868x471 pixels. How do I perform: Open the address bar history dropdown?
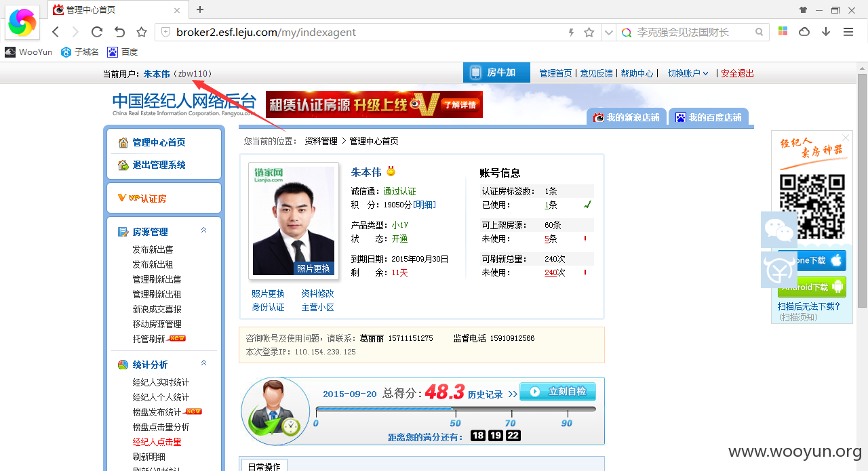(608, 32)
